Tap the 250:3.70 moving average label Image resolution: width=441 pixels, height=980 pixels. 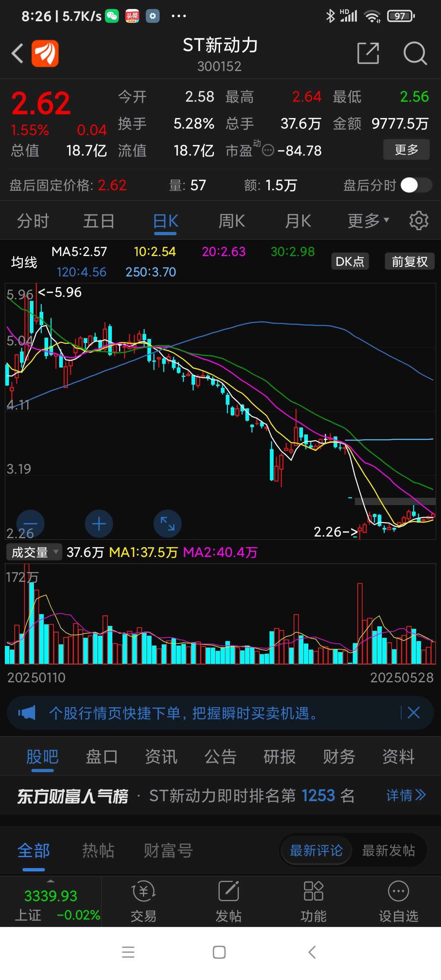(x=151, y=272)
